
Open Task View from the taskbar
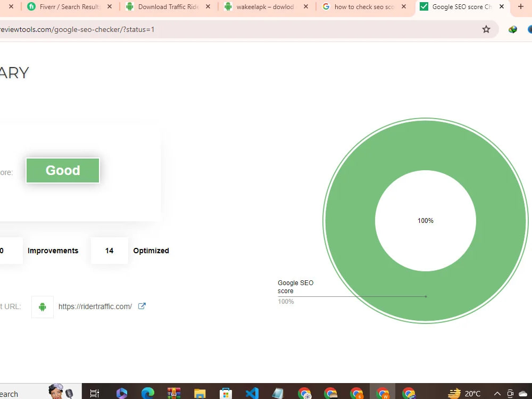[95, 394]
